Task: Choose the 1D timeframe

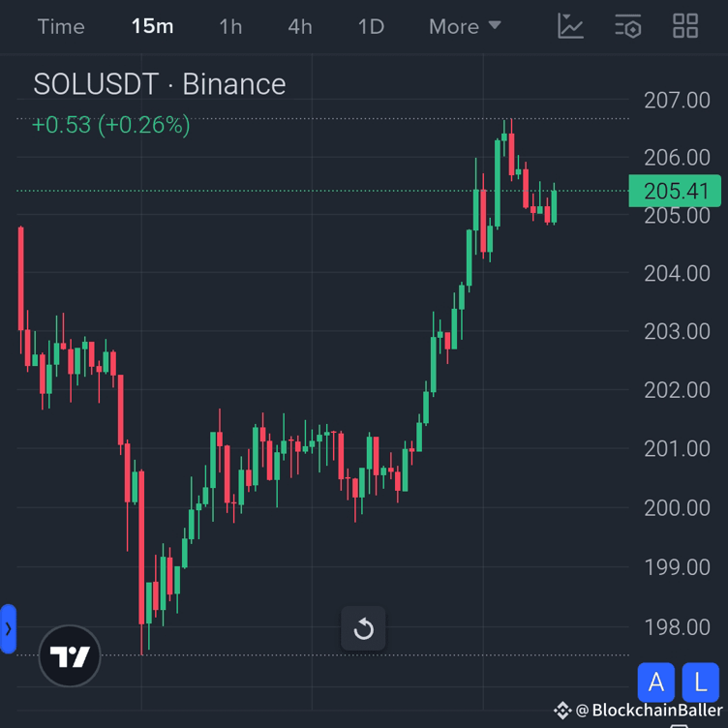Action: (371, 26)
